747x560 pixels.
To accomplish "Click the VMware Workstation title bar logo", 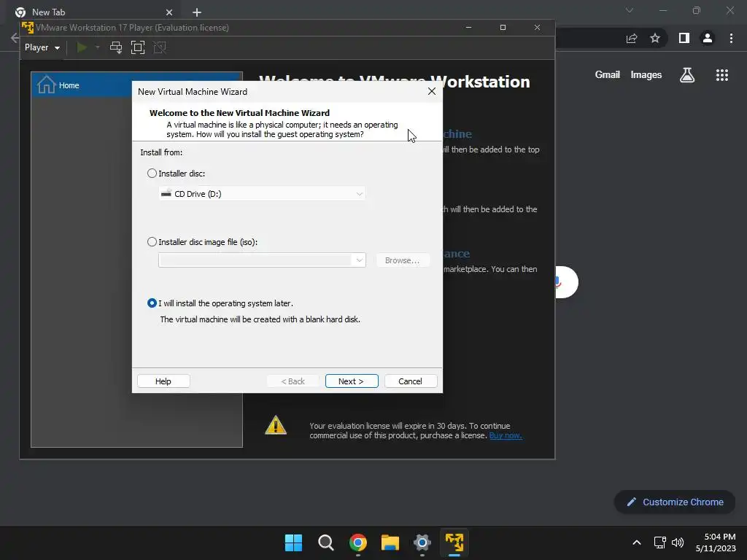I will click(x=28, y=27).
